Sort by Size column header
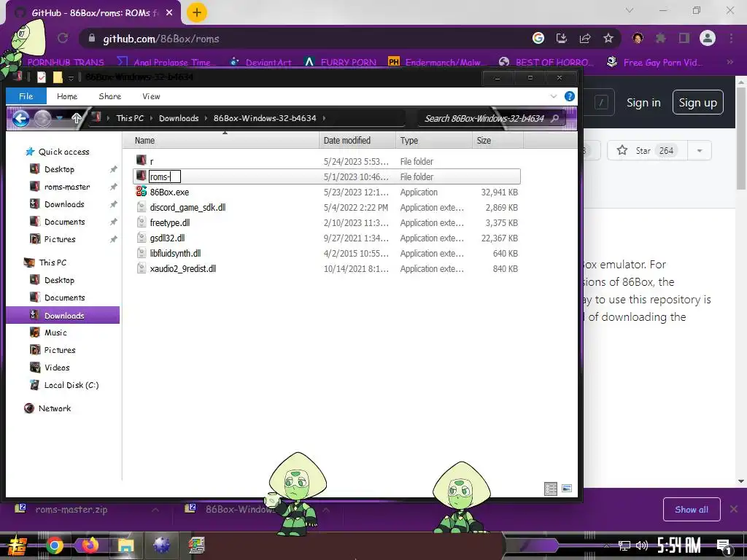The width and height of the screenshot is (747, 560). point(498,141)
